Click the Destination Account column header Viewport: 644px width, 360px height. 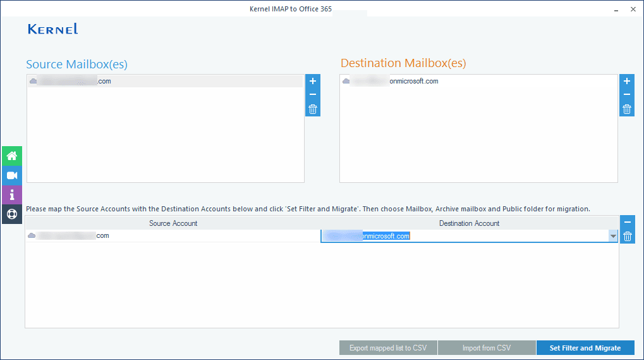469,223
